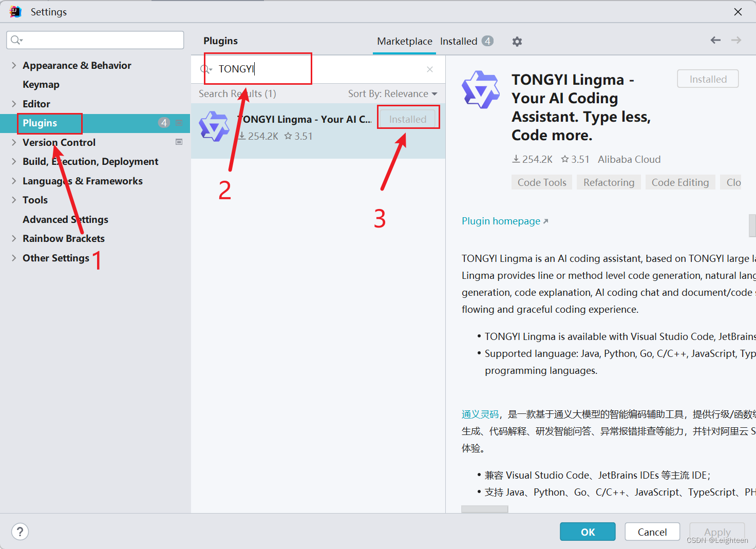
Task: Click the project-level icon beside Plugins row
Action: pos(179,123)
